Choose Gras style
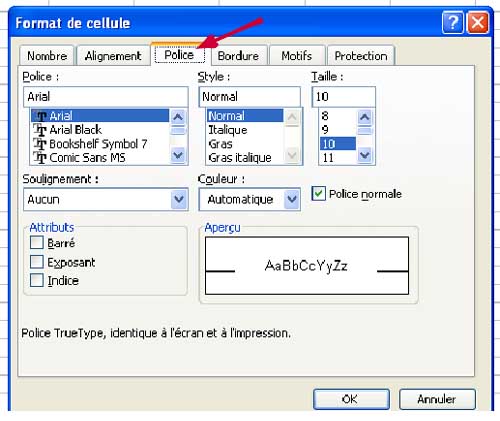The image size is (500, 421). coord(245,144)
